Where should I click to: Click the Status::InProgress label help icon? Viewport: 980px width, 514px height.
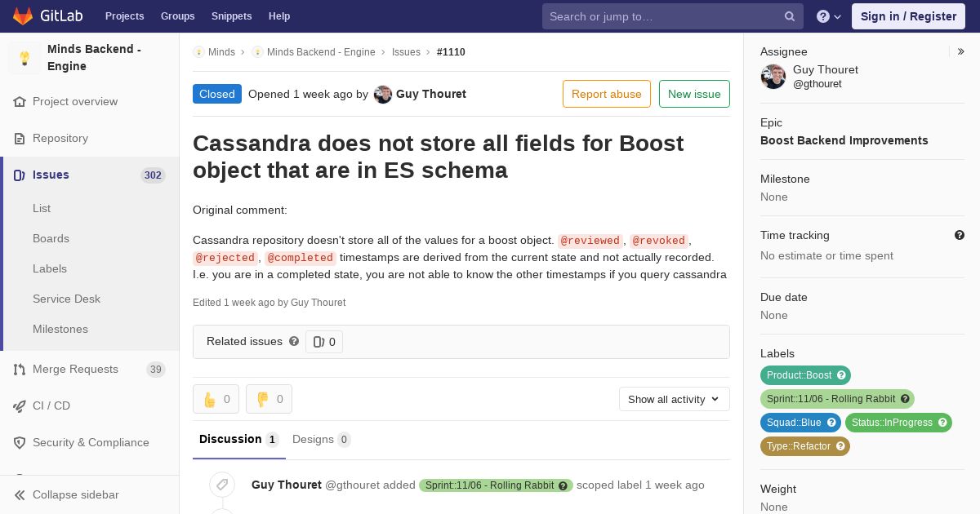coord(942,423)
